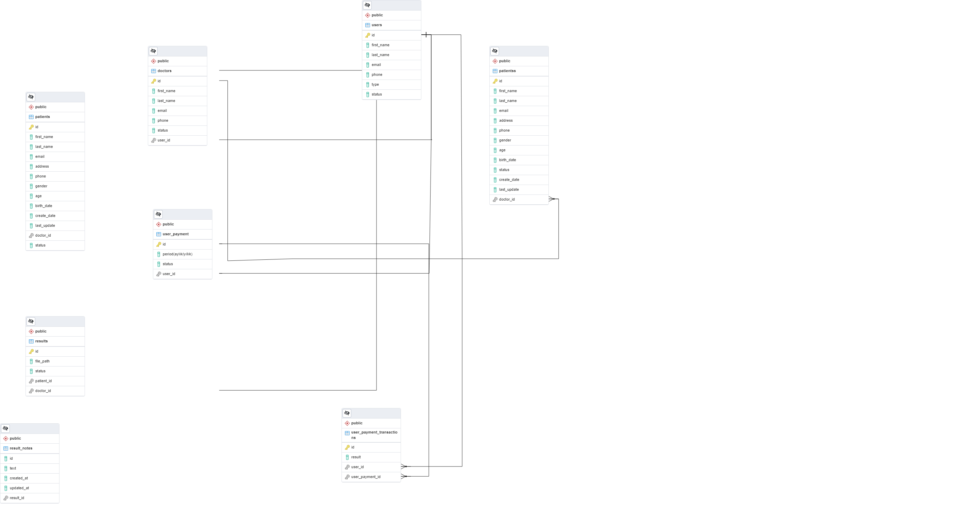Toggle details visibility on results table
Viewport: 980px width, 527px height.
pyautogui.click(x=31, y=321)
